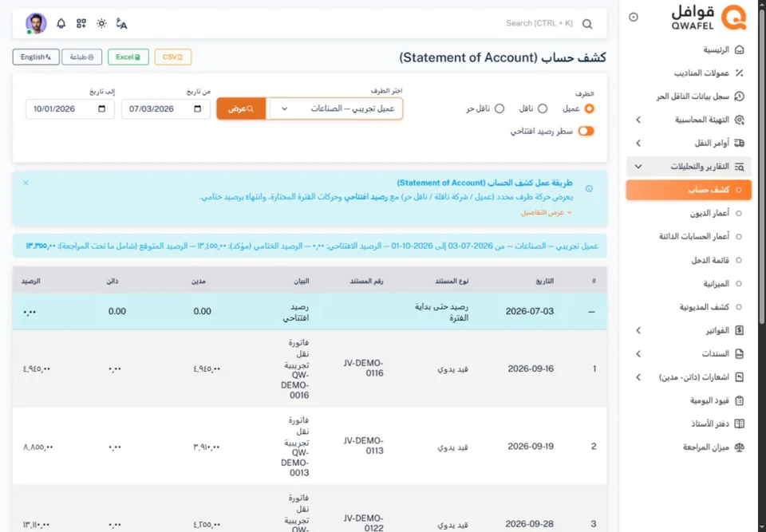Click document number JV-DEMO-0122
Image resolution: width=766 pixels, height=532 pixels.
tap(364, 522)
